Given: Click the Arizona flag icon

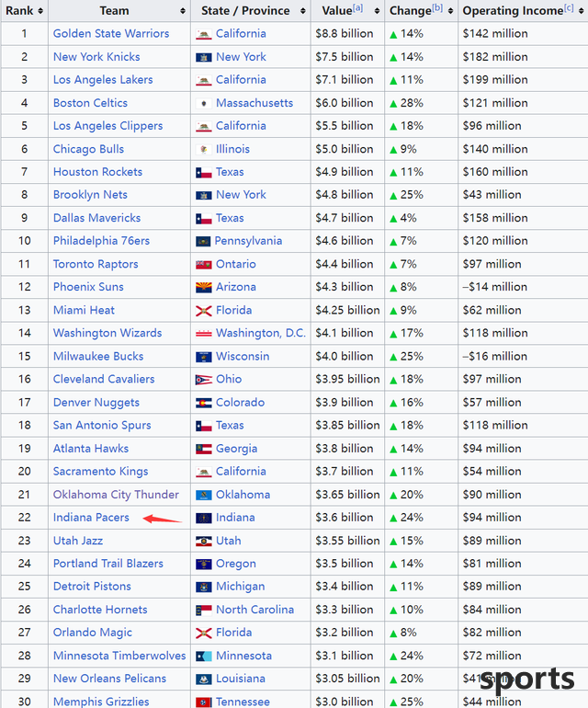Looking at the screenshot, I should (x=204, y=287).
